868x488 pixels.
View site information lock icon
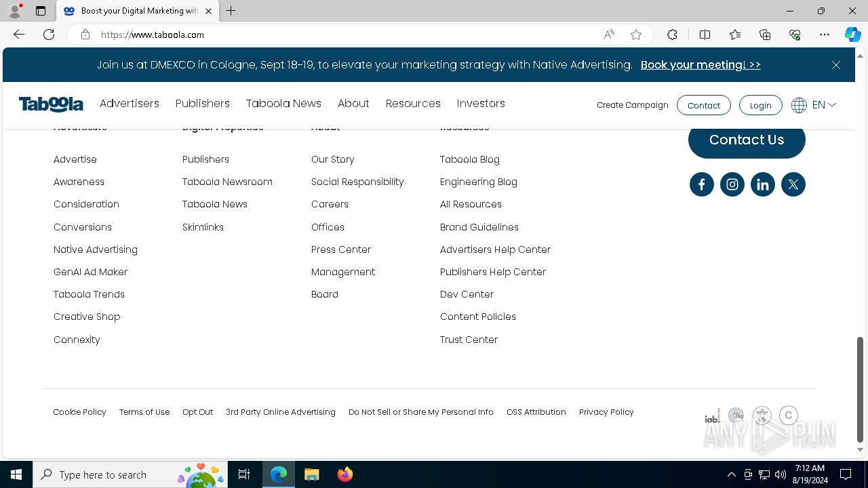tap(85, 35)
